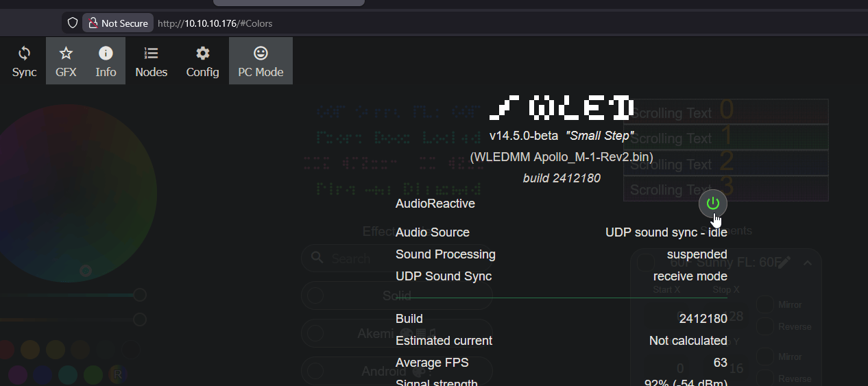This screenshot has width=868, height=386.
Task: Open the GFX star button
Action: (66, 61)
